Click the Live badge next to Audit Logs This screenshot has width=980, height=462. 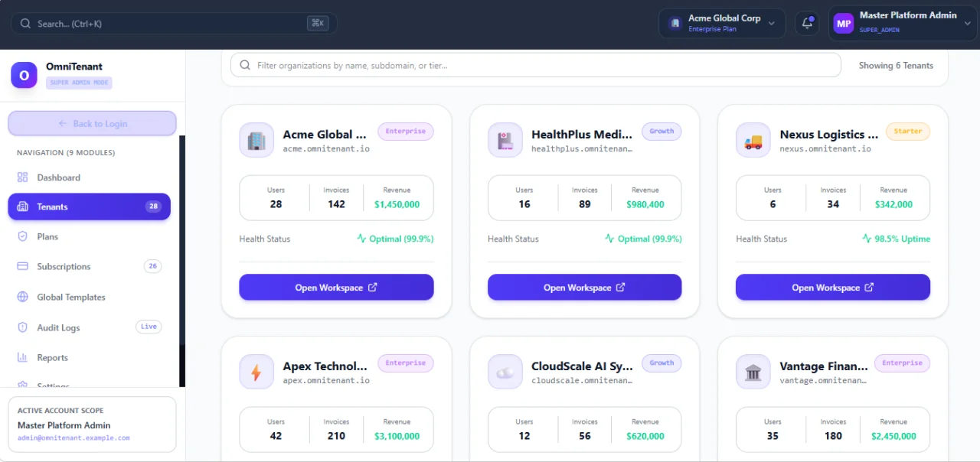pyautogui.click(x=149, y=327)
